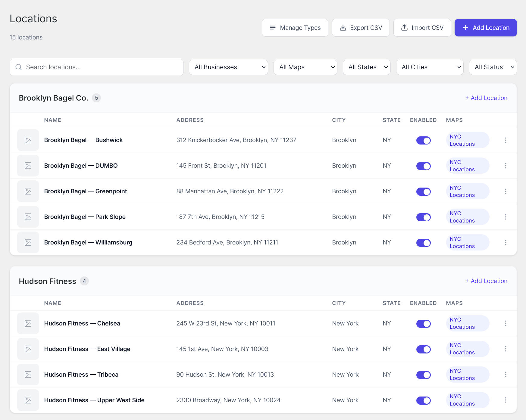Image resolution: width=526 pixels, height=420 pixels.
Task: Click image placeholder for Hudson Fitness — East Village
Action: [x=28, y=349]
